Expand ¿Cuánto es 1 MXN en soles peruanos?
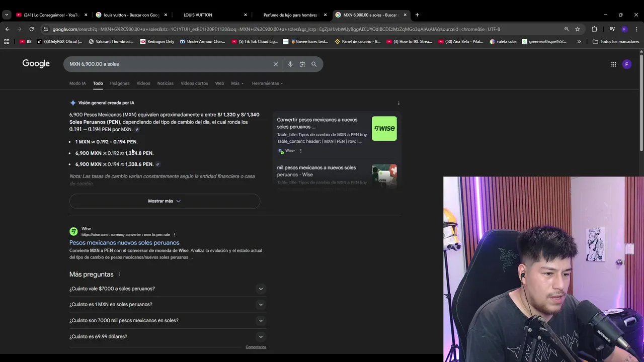This screenshot has height=362, width=644. tap(168, 304)
